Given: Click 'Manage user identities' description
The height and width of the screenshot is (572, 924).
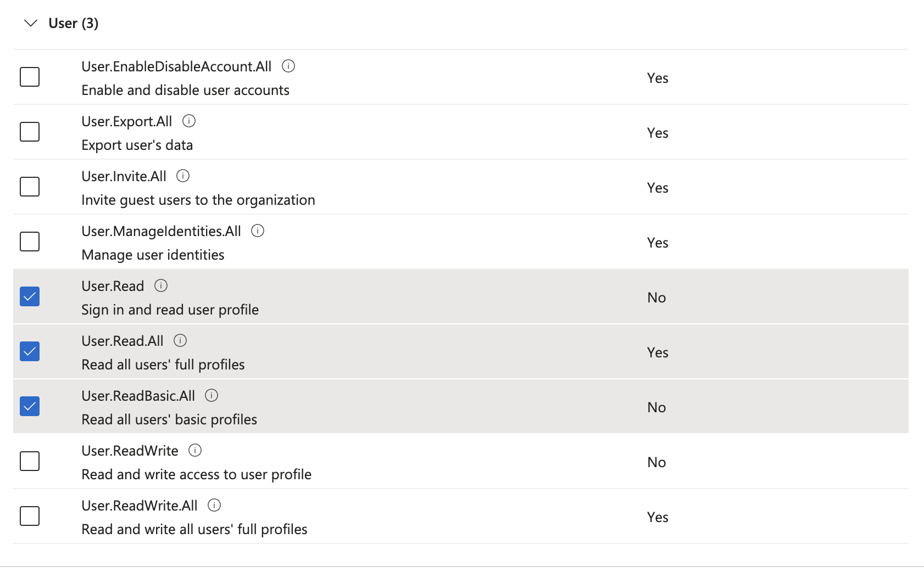Looking at the screenshot, I should click(x=153, y=255).
